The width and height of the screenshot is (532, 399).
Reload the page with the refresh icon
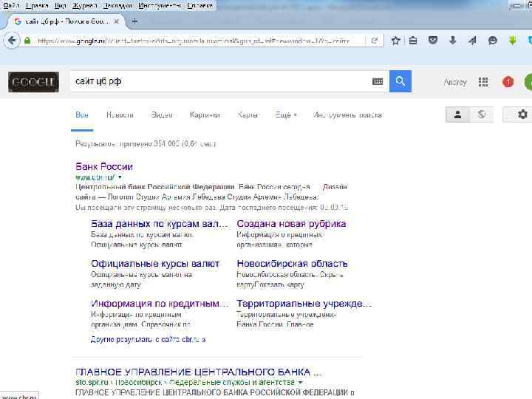375,41
